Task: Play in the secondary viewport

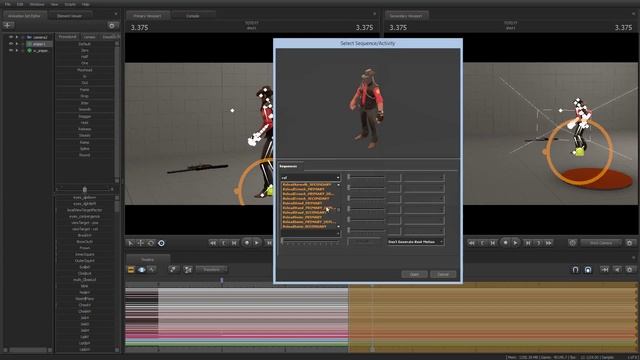Action: tap(516, 243)
